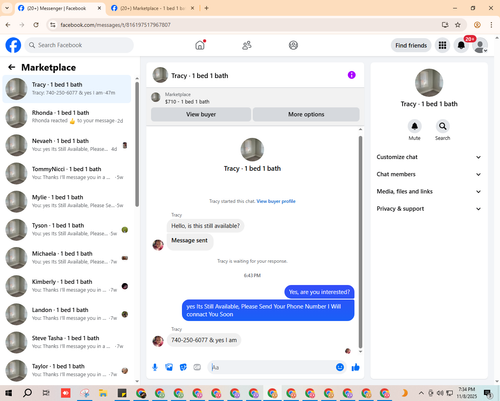Choose a sticker with the sticker icon

coord(183,367)
